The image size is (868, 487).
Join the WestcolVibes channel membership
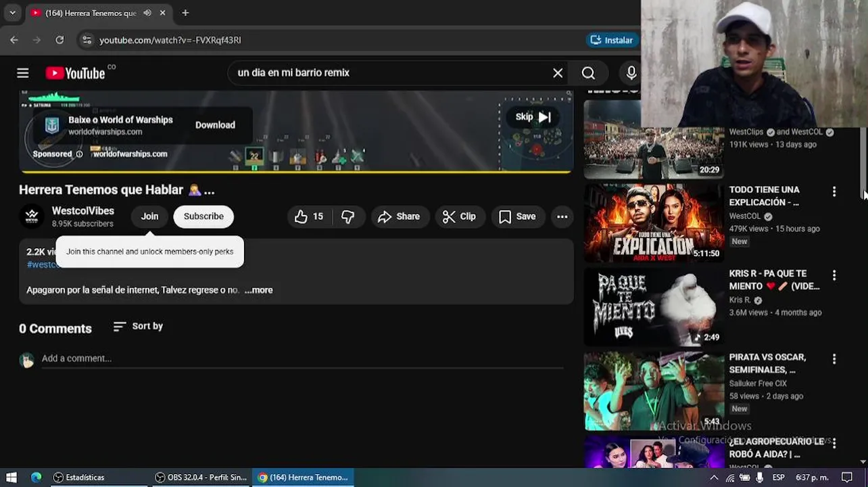pos(149,216)
